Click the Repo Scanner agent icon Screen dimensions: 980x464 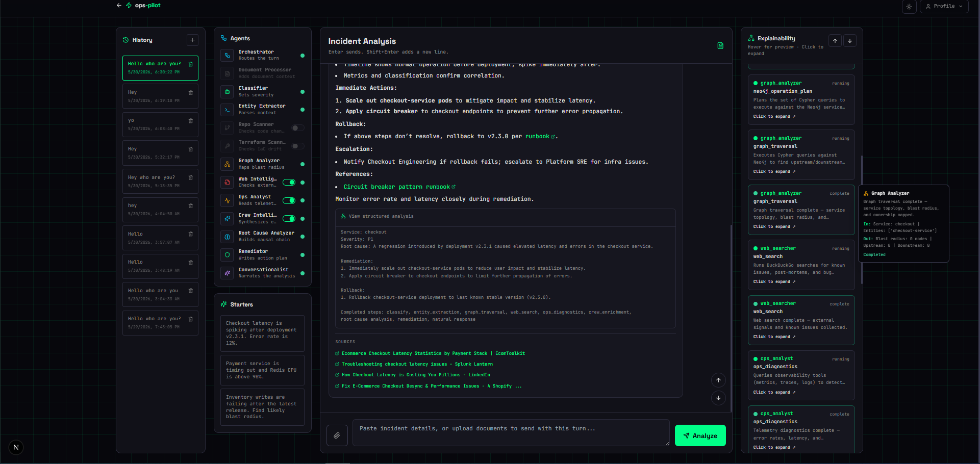(227, 128)
